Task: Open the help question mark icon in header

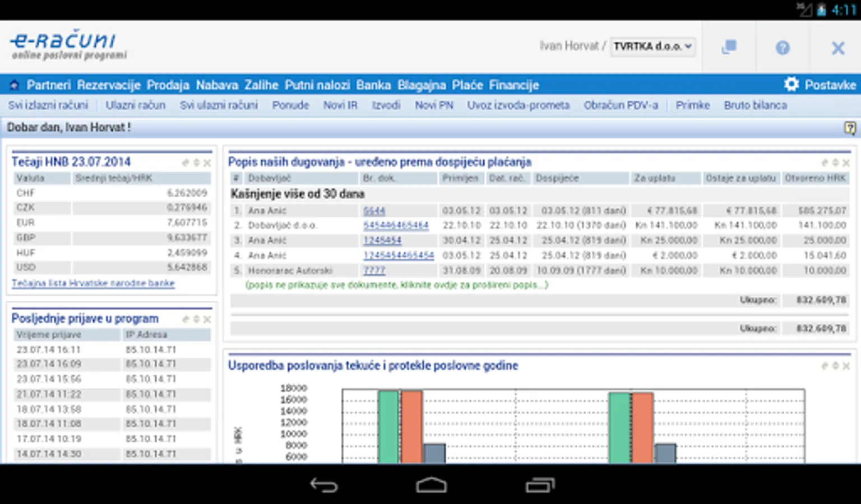Action: tap(783, 48)
